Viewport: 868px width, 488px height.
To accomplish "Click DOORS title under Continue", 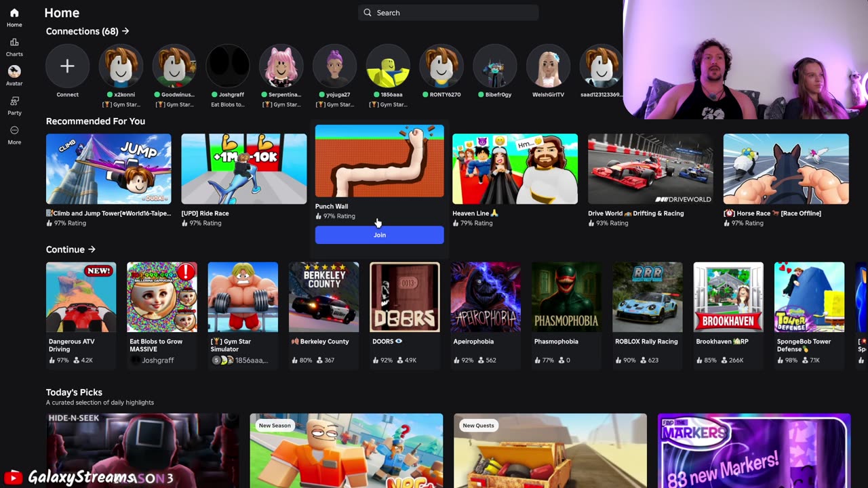I will click(x=387, y=342).
